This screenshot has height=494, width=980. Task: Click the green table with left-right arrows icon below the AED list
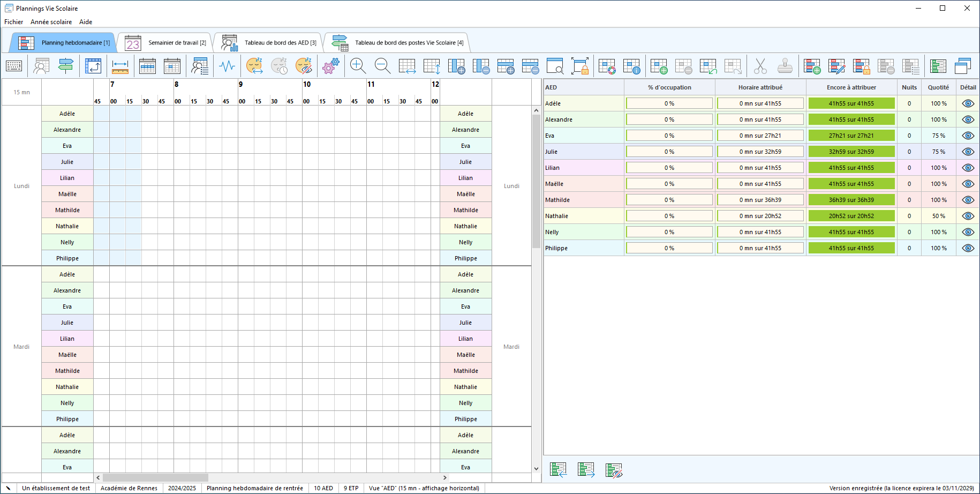click(558, 470)
